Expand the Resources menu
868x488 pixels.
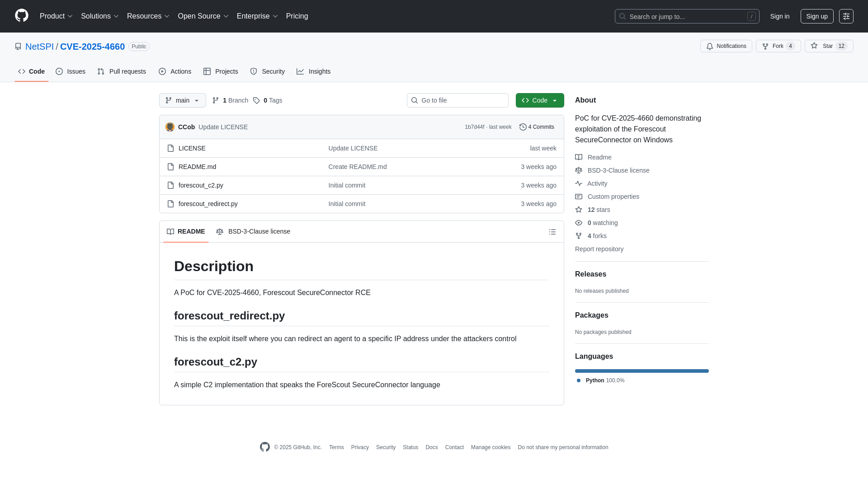click(148, 16)
